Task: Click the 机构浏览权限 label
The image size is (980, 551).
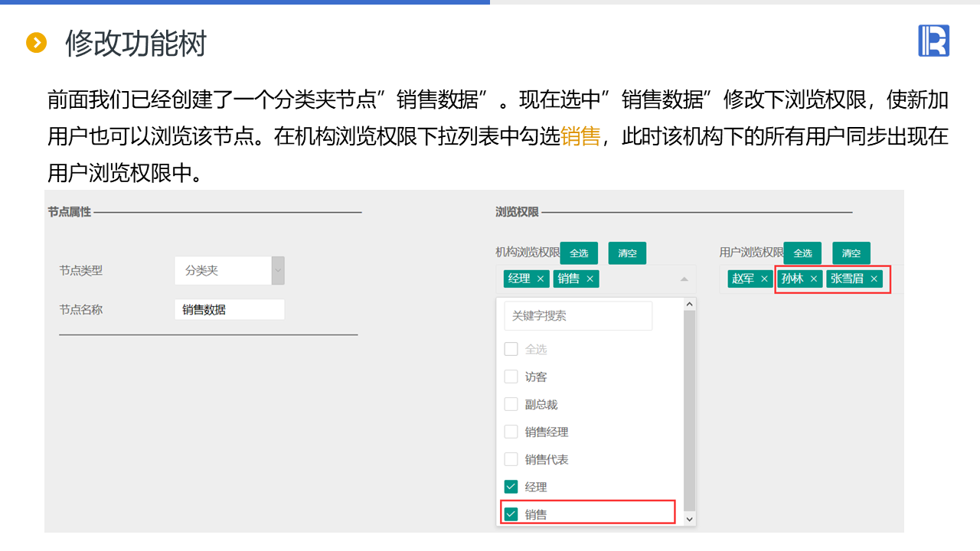Action: 528,252
